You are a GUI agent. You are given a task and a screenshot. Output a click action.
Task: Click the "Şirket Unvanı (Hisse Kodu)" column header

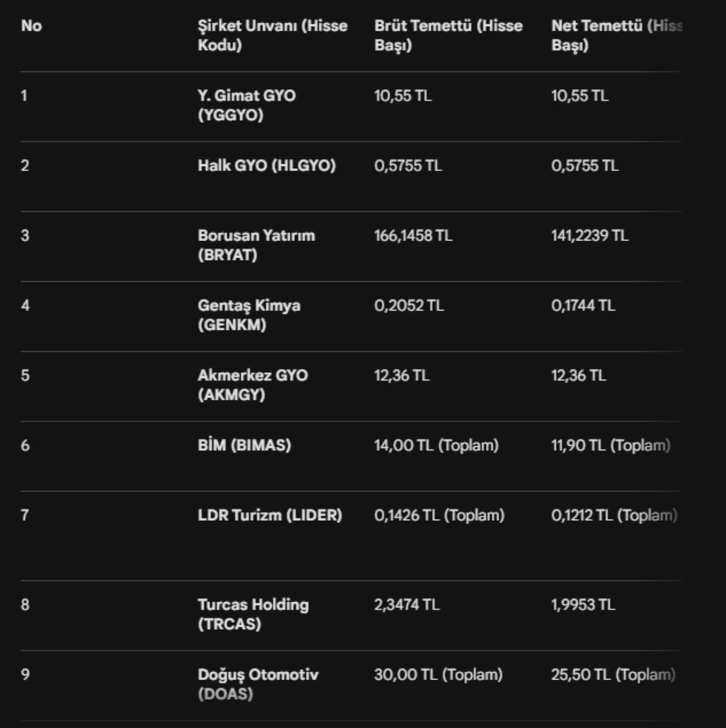click(272, 35)
